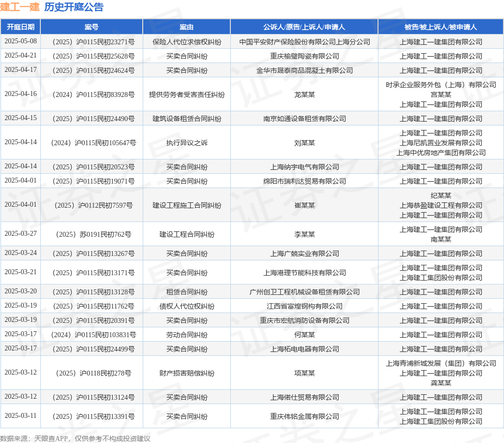The width and height of the screenshot is (504, 443).
Task: Click plaintiff 重庆榆壁陶瓷有限公司
Action: click(x=304, y=56)
